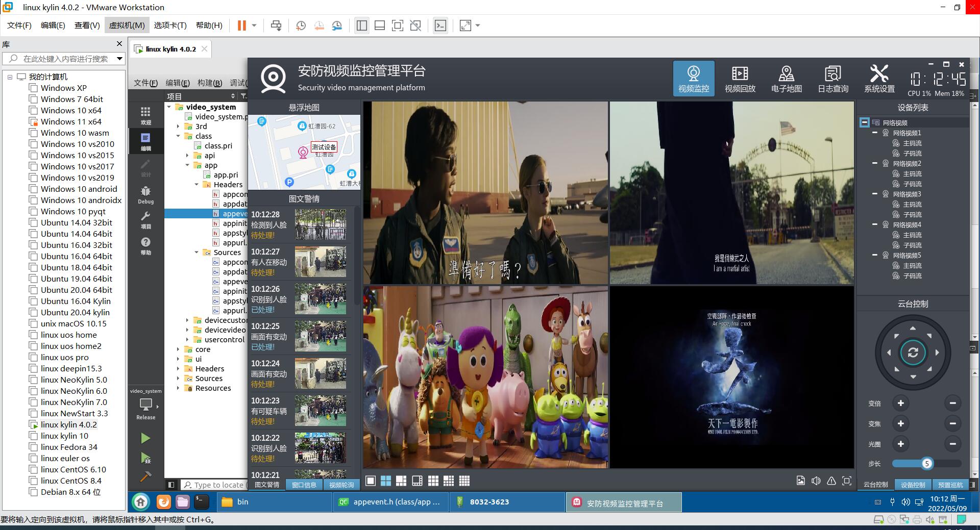Click the minus button for 光圈 iris

point(952,444)
